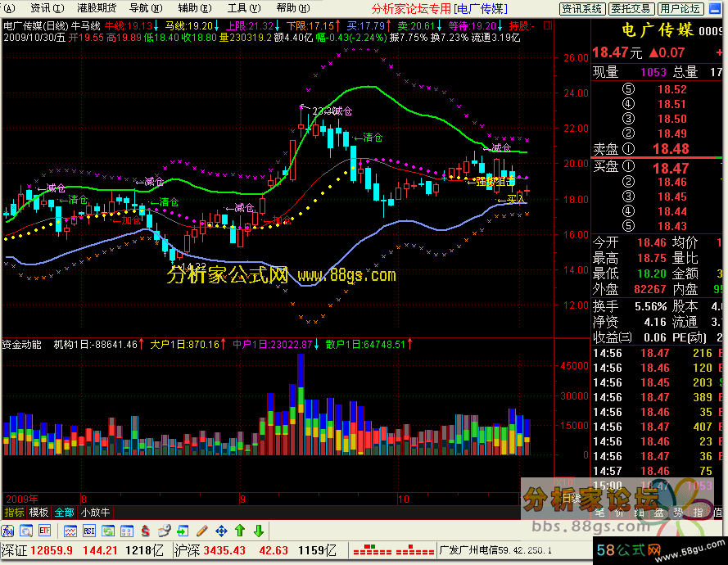Select the pencil drawing tool
728x565 pixels.
[x=202, y=531]
